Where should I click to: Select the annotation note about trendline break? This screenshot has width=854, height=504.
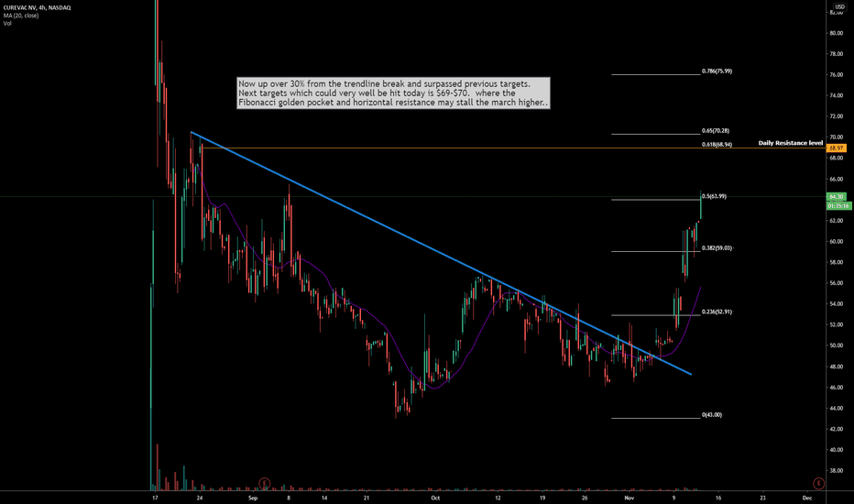[x=393, y=93]
